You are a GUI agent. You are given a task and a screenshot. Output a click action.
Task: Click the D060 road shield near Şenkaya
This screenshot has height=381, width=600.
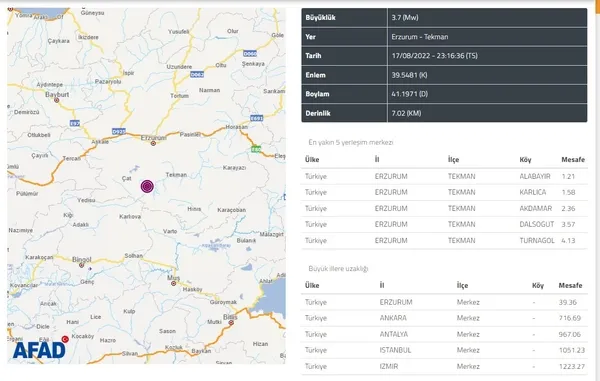(250, 54)
